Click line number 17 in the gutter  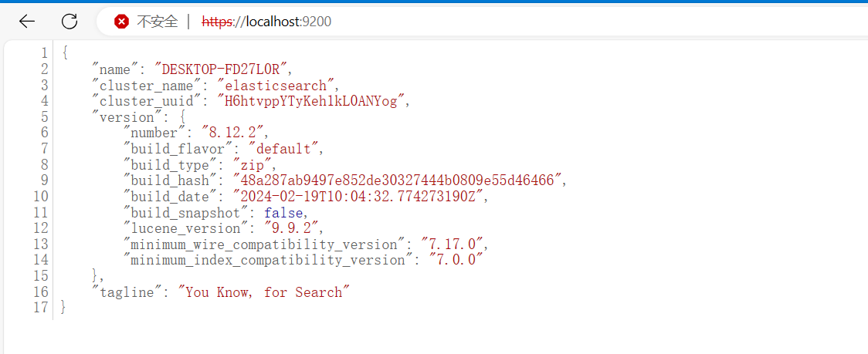[40, 308]
